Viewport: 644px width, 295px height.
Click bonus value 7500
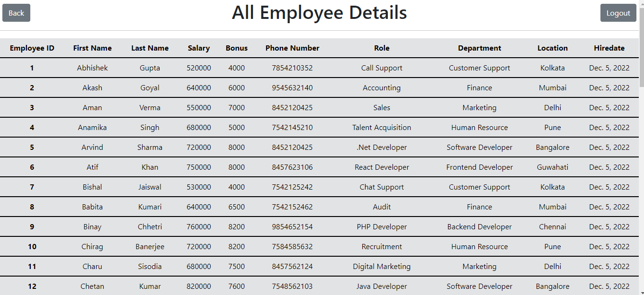click(x=237, y=267)
